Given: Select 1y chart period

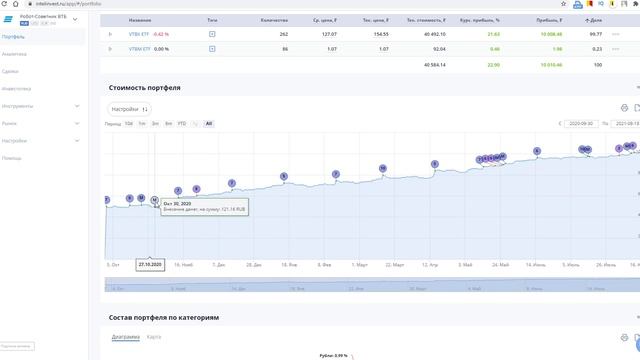Looking at the screenshot, I should [195, 124].
